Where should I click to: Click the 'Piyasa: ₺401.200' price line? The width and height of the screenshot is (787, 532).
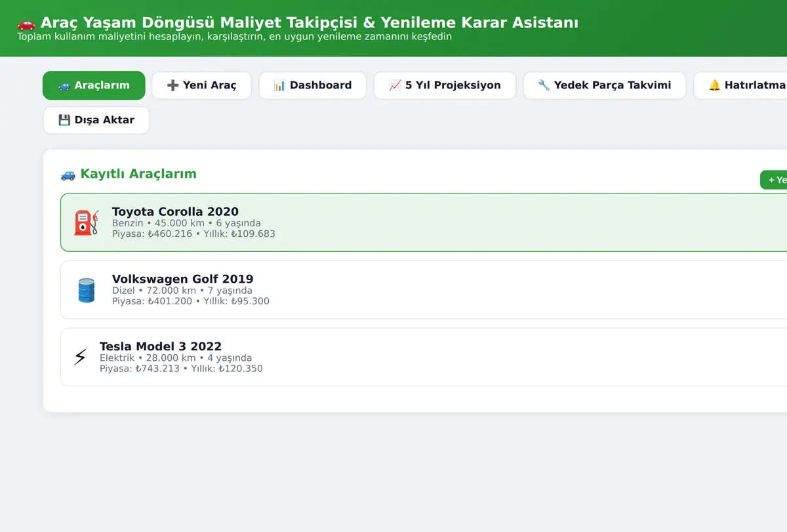pyautogui.click(x=191, y=302)
